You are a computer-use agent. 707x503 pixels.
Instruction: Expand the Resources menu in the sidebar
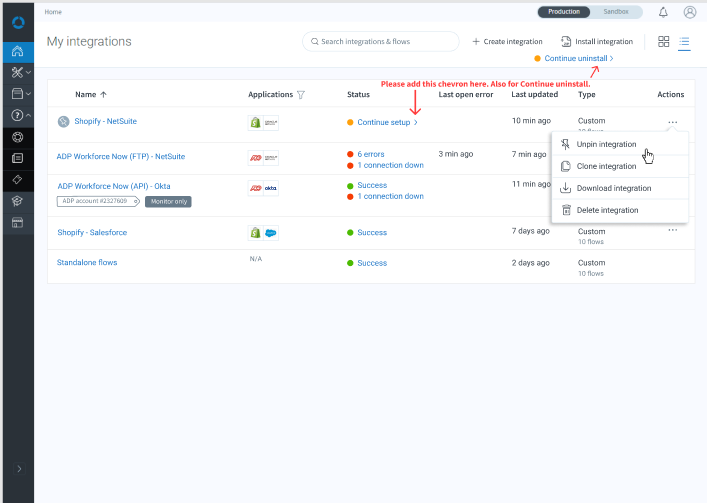click(17, 94)
